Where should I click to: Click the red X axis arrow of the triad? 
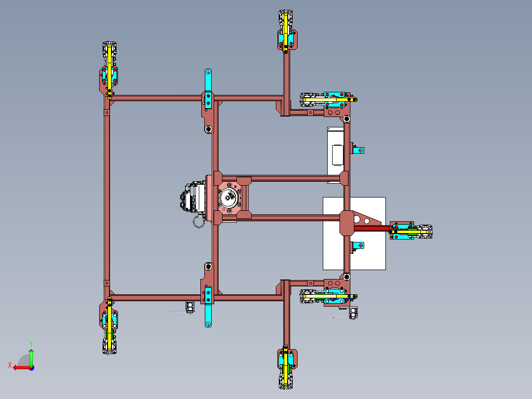[x=21, y=368]
